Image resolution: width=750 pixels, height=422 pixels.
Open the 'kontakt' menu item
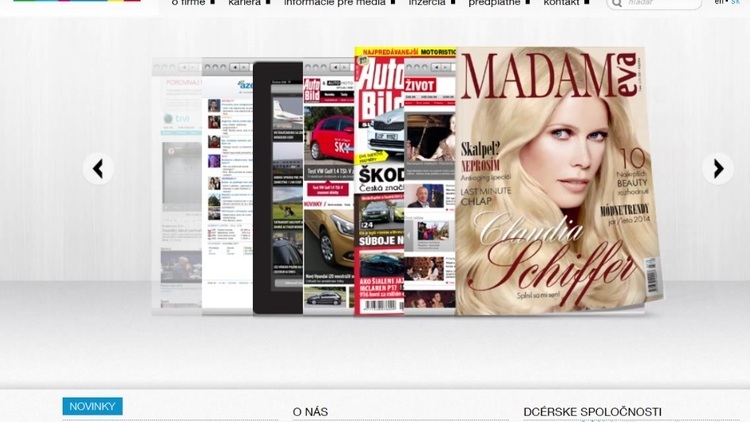tap(561, 3)
